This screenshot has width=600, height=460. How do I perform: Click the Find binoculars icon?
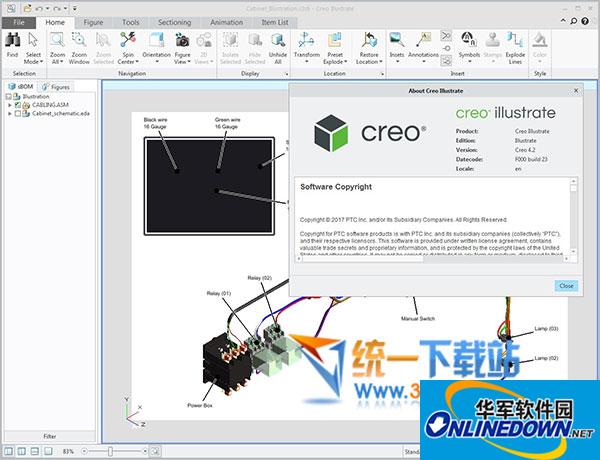(12, 40)
